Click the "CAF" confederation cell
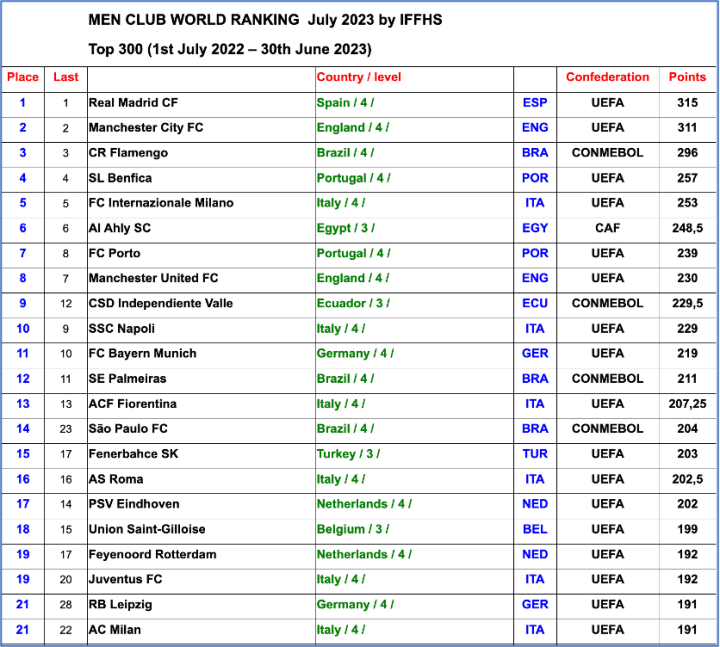 tap(607, 228)
